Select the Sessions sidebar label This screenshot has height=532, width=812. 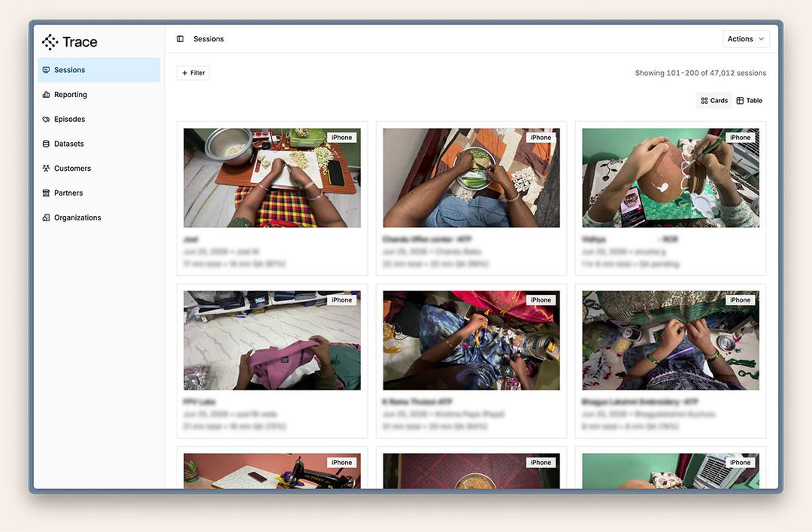coord(69,70)
